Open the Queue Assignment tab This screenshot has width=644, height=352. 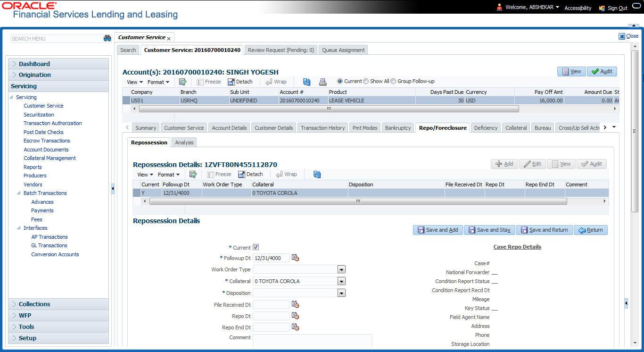343,50
